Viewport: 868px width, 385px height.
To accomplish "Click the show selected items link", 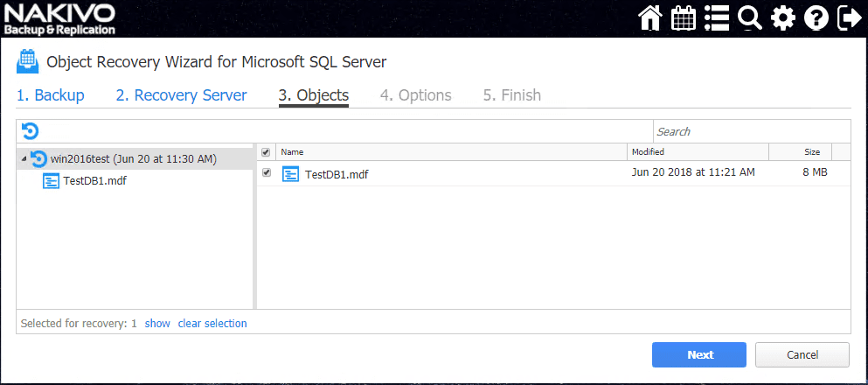I will coord(157,324).
